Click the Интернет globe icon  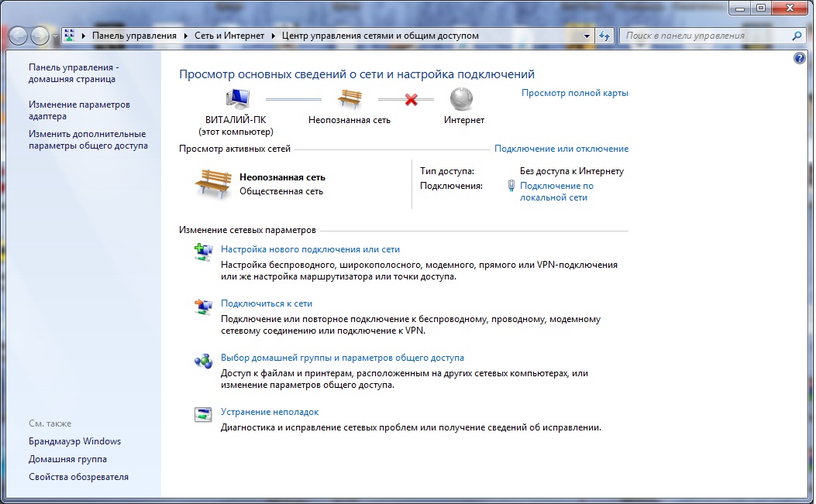coord(461,99)
